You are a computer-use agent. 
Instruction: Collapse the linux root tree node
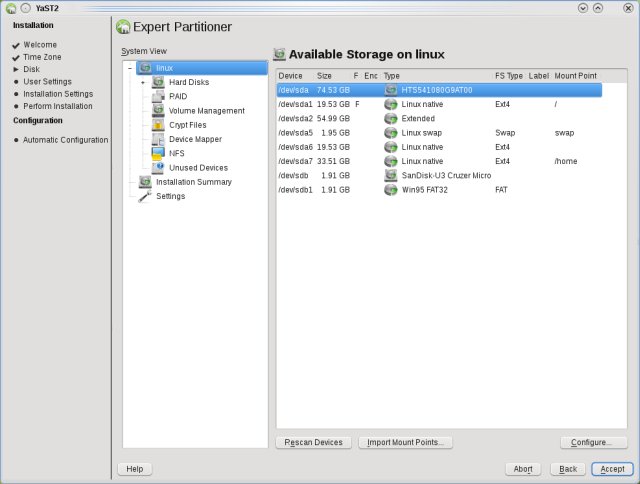pos(129,68)
